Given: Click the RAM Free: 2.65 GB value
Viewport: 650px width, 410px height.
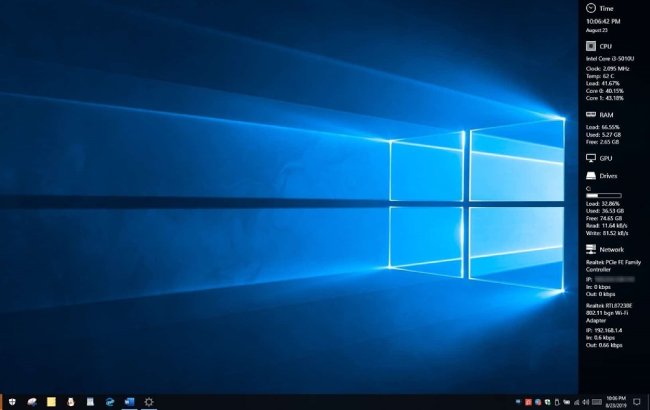Looking at the screenshot, I should [602, 142].
